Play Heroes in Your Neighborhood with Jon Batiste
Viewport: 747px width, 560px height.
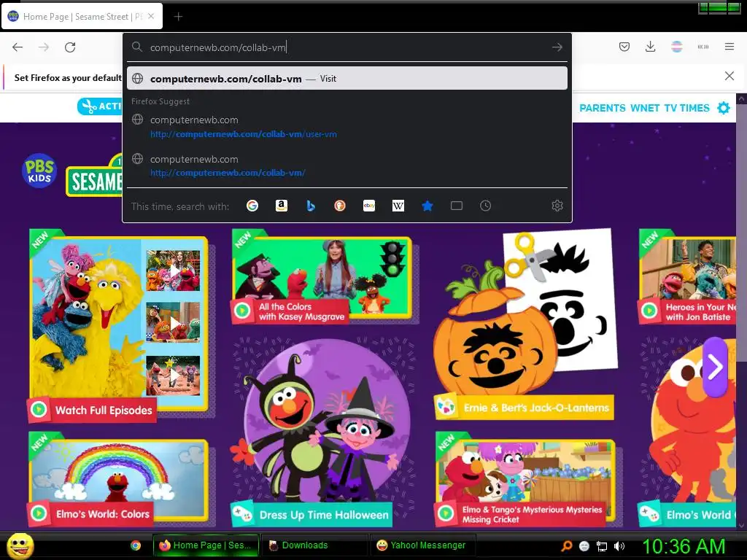tap(687, 277)
